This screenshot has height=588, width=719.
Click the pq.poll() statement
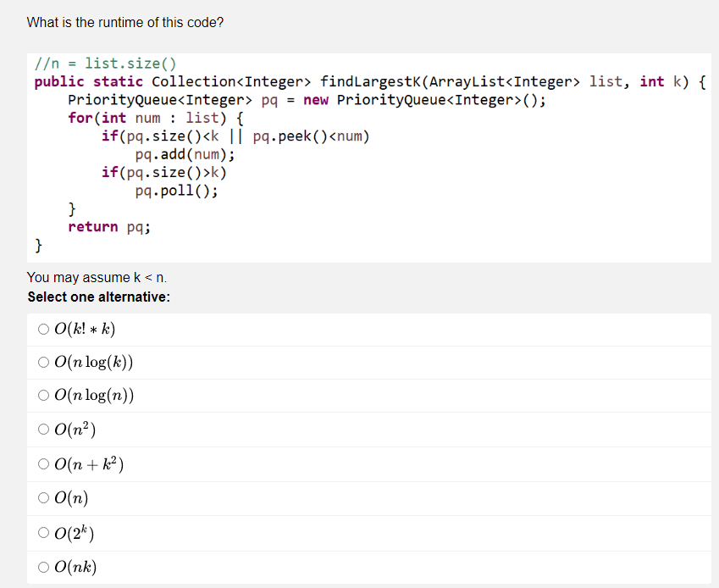coord(178,191)
